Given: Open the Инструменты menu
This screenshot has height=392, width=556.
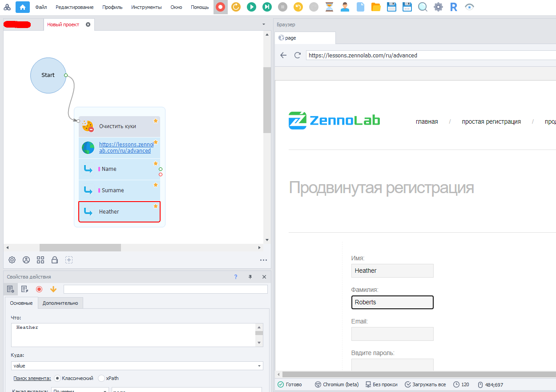Looking at the screenshot, I should click(147, 7).
